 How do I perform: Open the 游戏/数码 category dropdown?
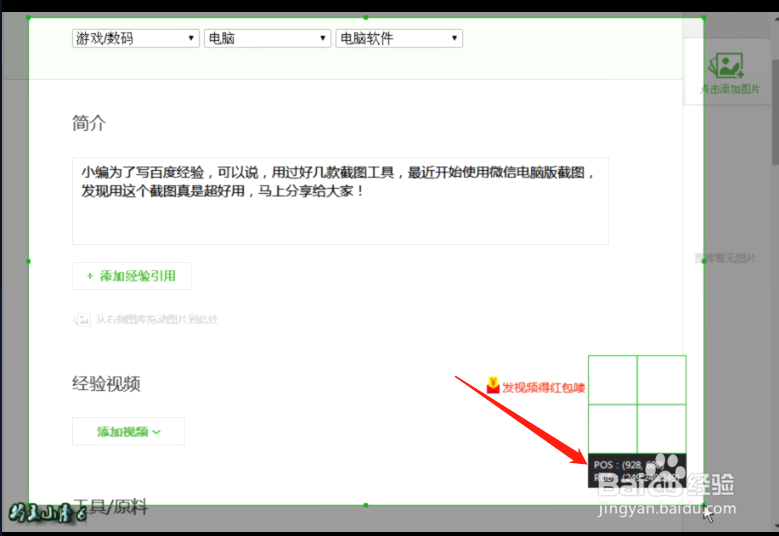pos(136,38)
